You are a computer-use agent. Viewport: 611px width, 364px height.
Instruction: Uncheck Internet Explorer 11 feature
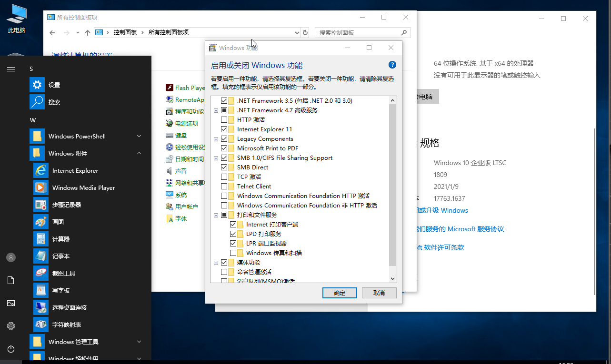224,129
